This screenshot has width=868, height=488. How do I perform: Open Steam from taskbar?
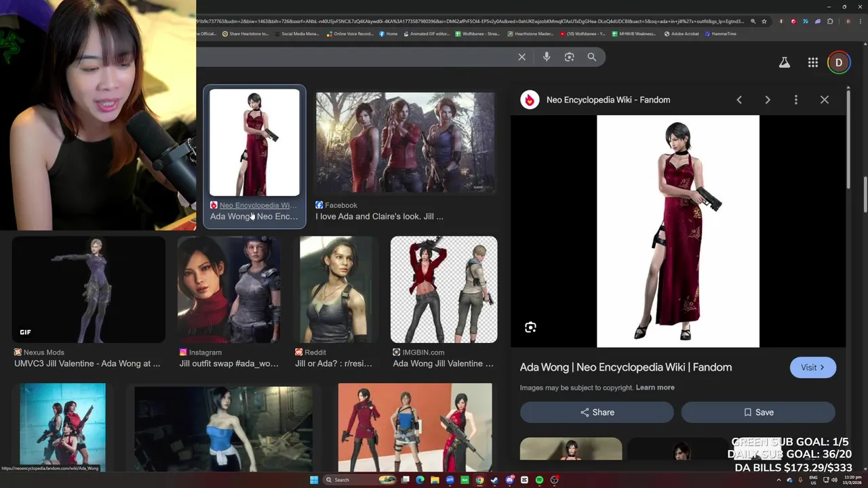point(494,480)
